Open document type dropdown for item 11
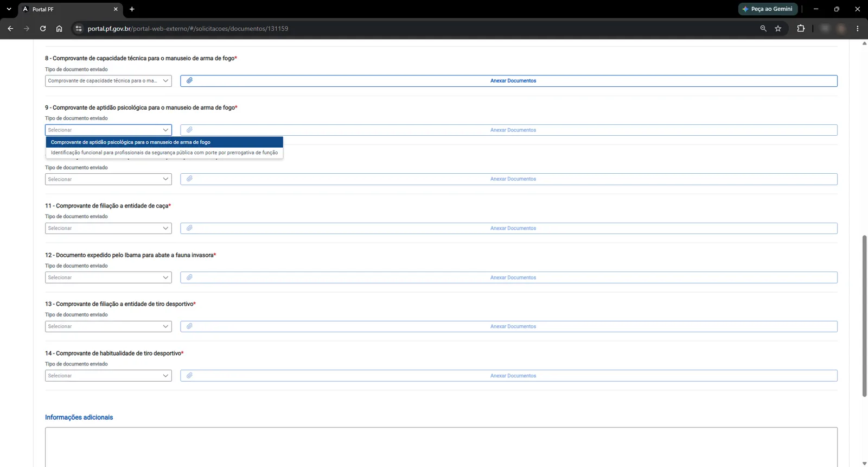868x467 pixels. pyautogui.click(x=108, y=228)
